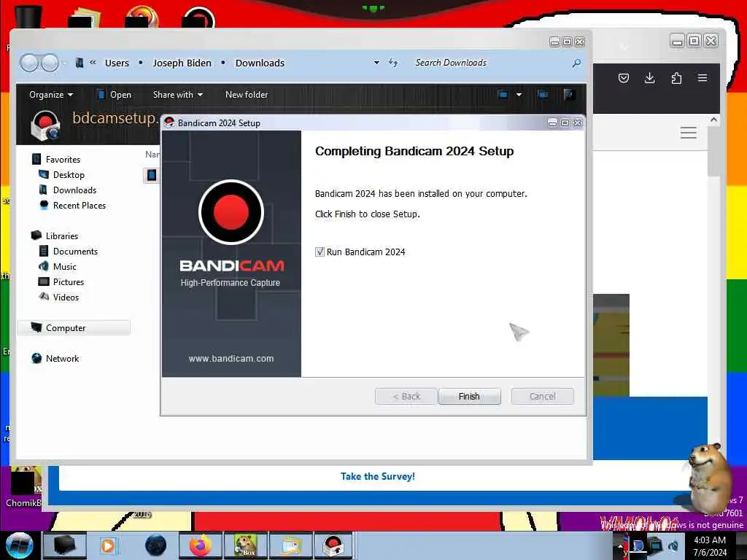Viewport: 747px width, 560px height.
Task: Select Users in the address breadcrumb
Action: pos(117,63)
